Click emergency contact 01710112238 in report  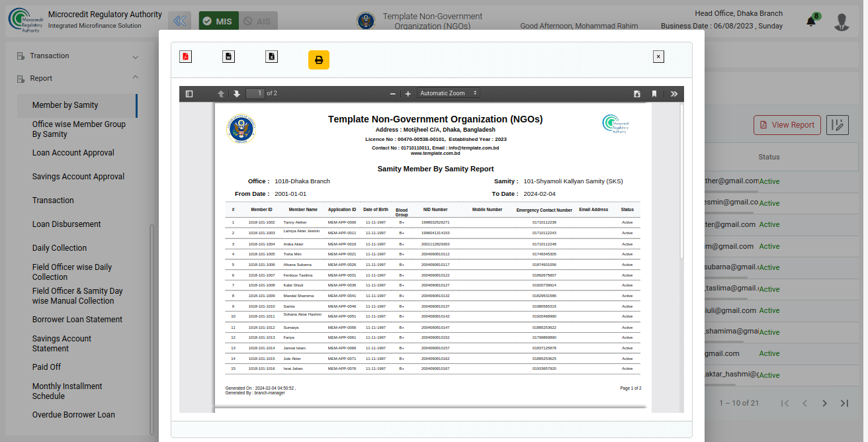tap(544, 222)
